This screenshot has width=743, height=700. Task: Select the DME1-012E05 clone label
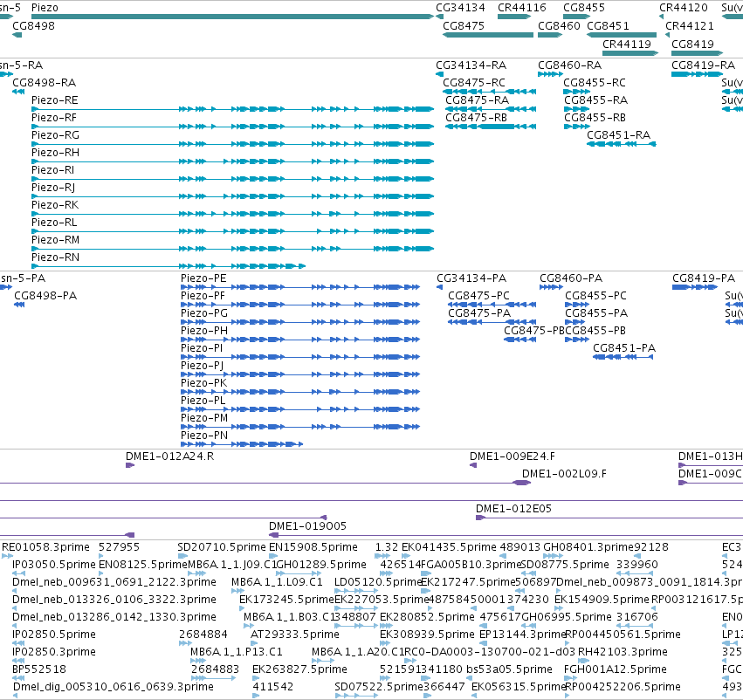tap(513, 509)
